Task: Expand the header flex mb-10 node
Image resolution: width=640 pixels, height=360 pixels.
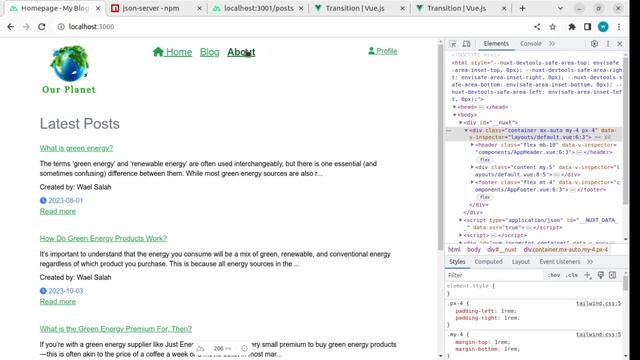Action: 472,145
